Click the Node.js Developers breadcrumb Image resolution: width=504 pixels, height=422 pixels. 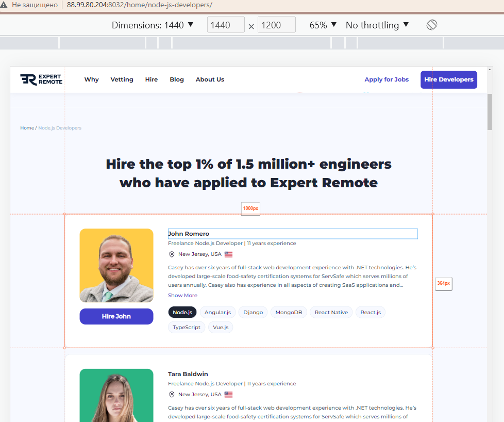click(60, 128)
